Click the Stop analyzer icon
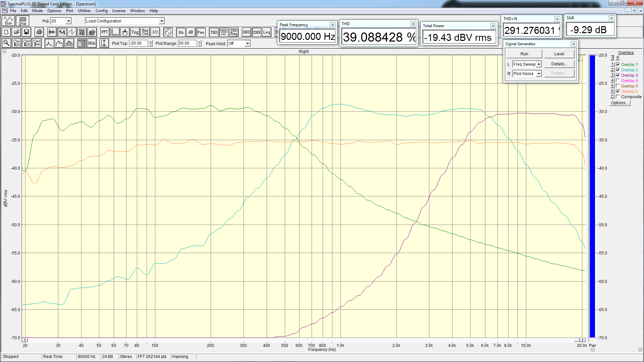 tap(22, 21)
